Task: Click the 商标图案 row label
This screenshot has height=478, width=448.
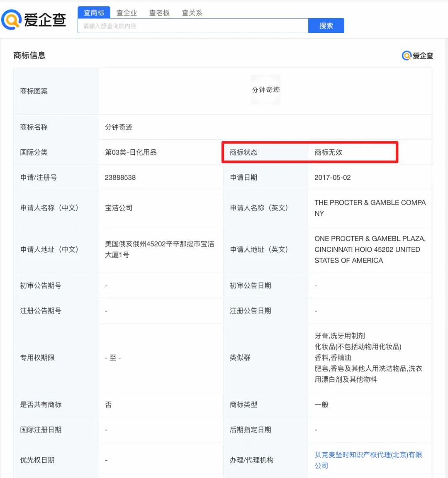Action: [34, 91]
